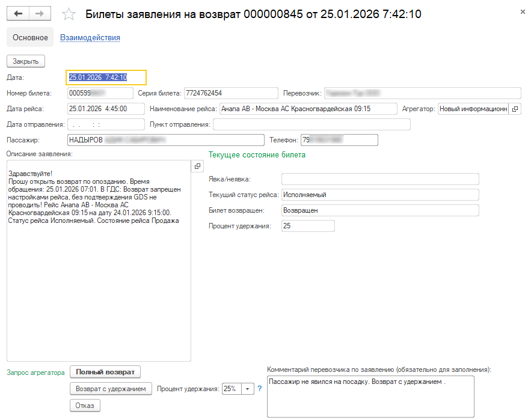Open the Агрегатор field's open-record icon
Screen dimensions: 528x420
click(x=515, y=109)
